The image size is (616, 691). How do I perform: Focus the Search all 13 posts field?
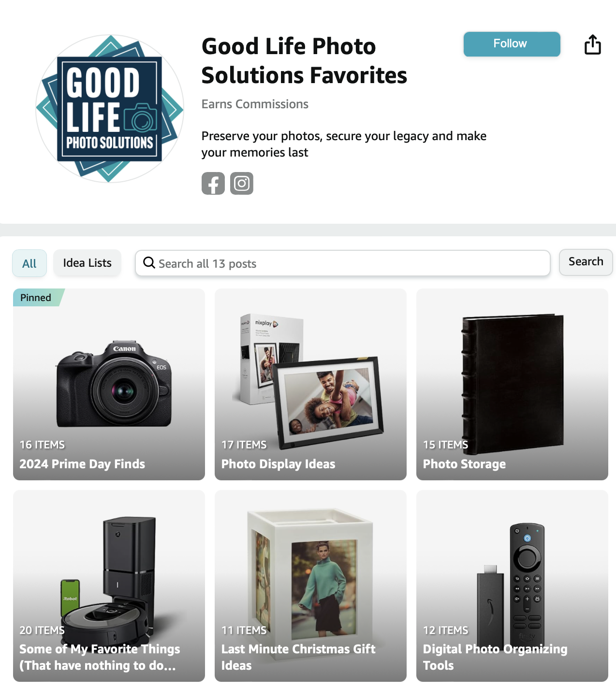[x=343, y=263]
